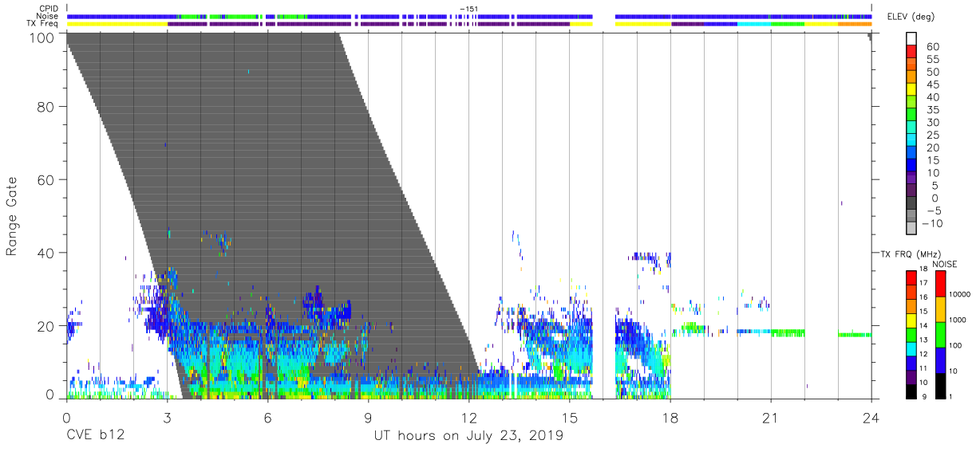Click the '9' hour tick on the x-axis
980x452 pixels.
tap(368, 418)
